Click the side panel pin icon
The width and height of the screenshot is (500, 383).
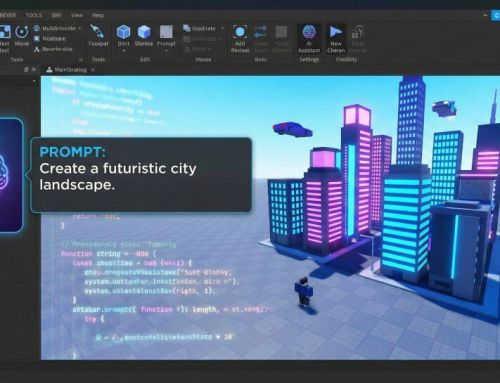(x=26, y=70)
